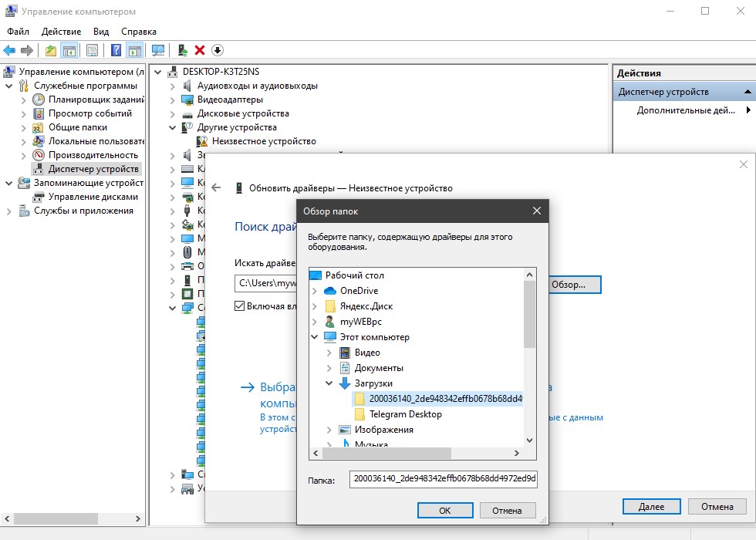Confirm folder selection with ОК button
This screenshot has height=540, width=756.
tap(445, 510)
